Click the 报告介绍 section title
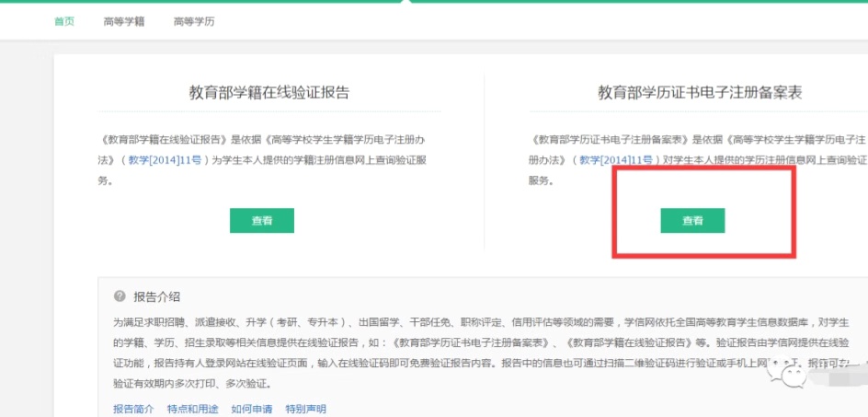 tap(156, 296)
